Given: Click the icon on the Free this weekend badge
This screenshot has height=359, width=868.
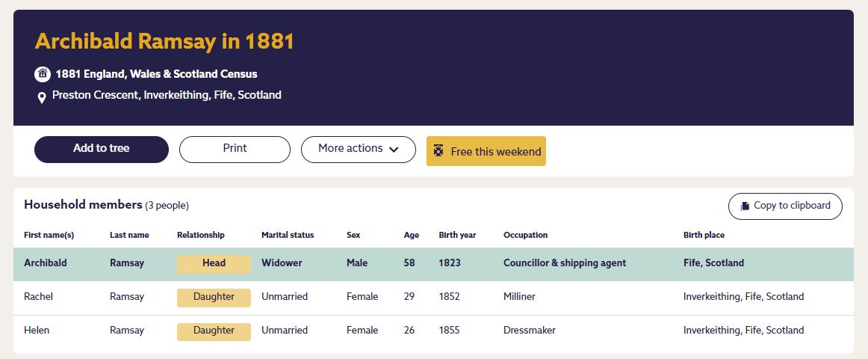Looking at the screenshot, I should (438, 151).
